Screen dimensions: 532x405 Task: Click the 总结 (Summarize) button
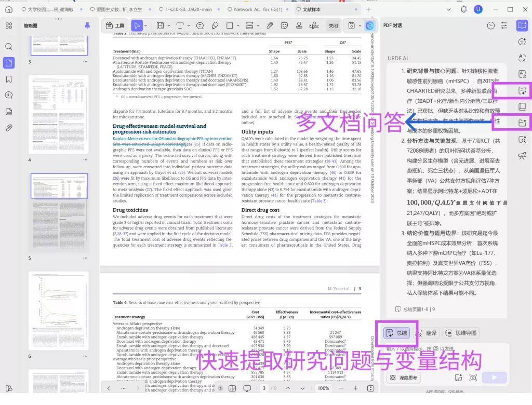396,333
